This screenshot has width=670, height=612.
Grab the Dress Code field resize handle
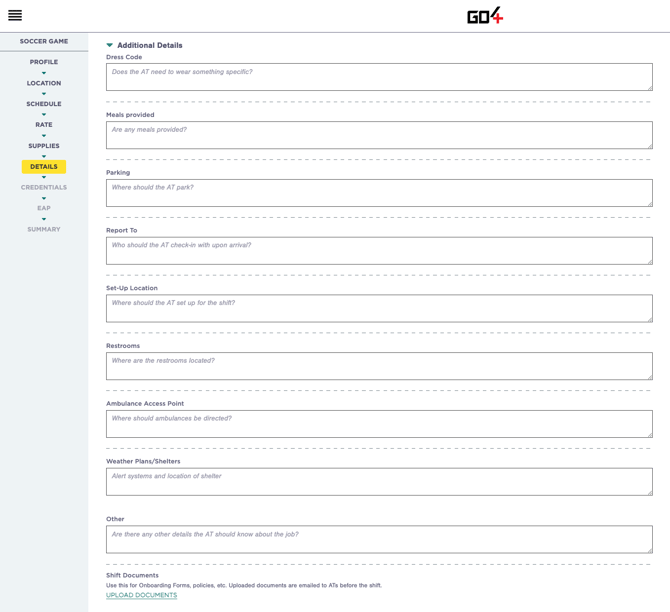(x=650, y=88)
